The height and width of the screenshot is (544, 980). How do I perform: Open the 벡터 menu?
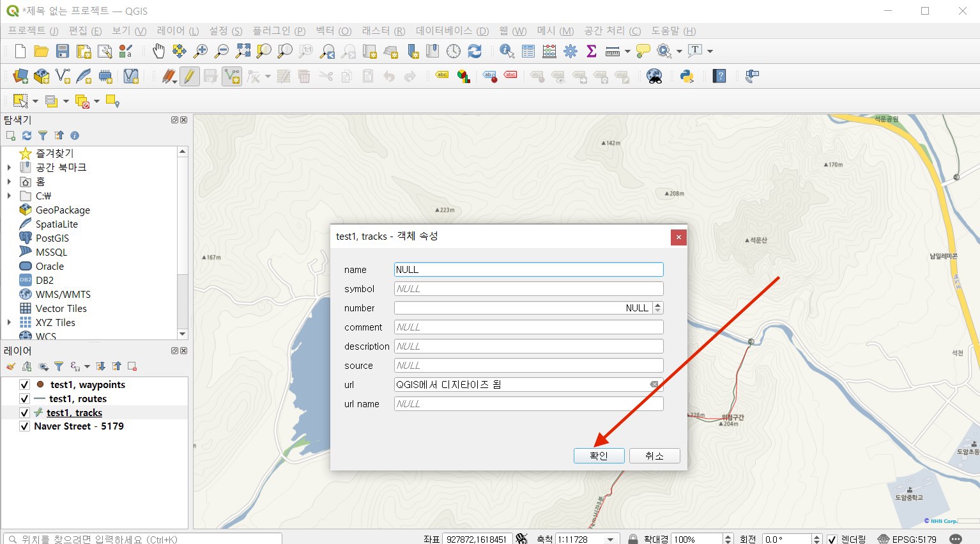tap(333, 31)
